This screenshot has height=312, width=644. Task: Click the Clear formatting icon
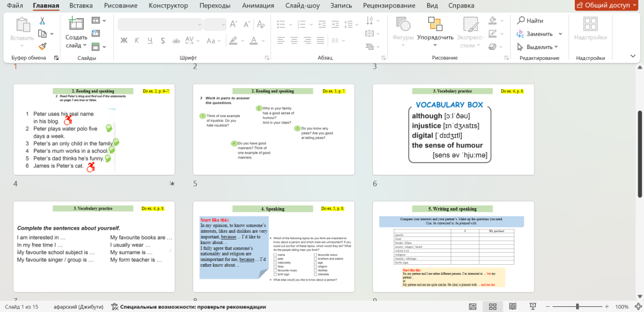pyautogui.click(x=260, y=25)
